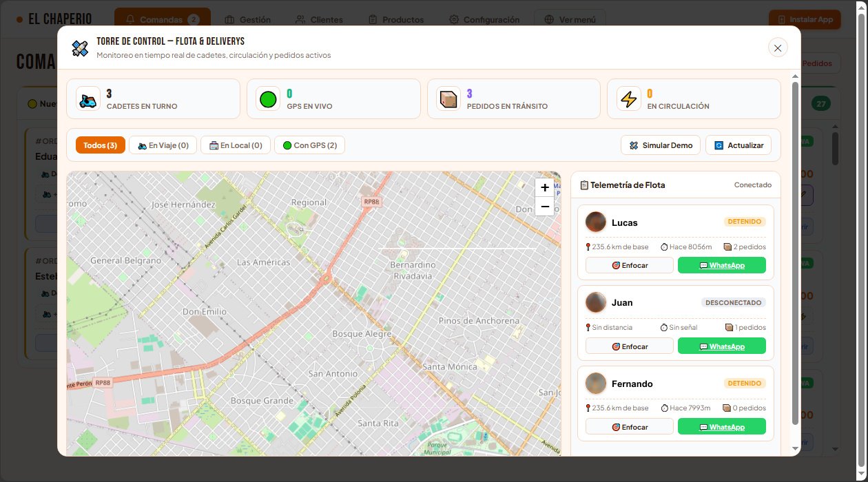The width and height of the screenshot is (868, 482).
Task: Click 'Sin distancia' in Juan's card
Action: point(609,327)
